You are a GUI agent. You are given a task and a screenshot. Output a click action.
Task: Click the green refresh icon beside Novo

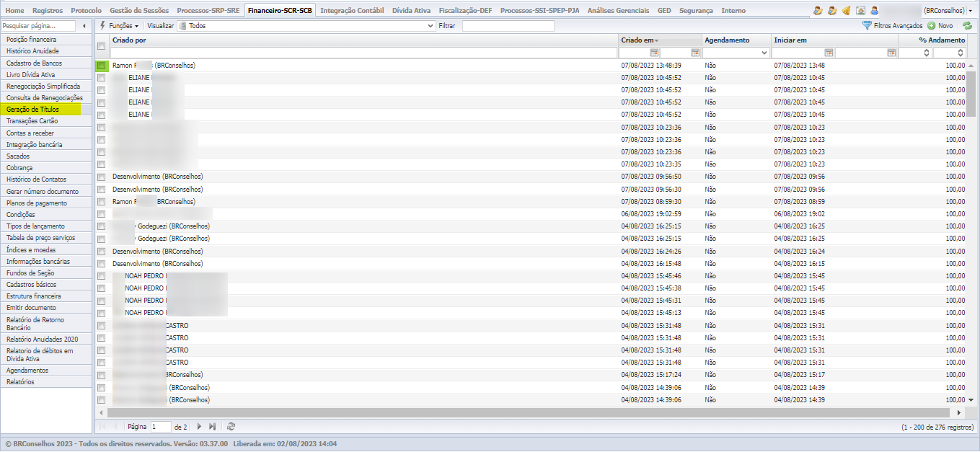coord(968,26)
